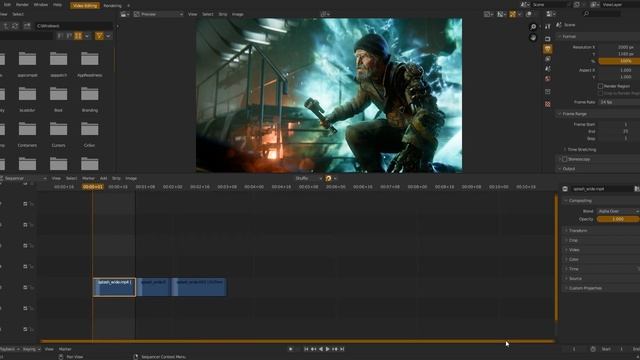Viewport: 640px width, 360px height.
Task: Open the Frame Rate dropdown
Action: [x=619, y=102]
